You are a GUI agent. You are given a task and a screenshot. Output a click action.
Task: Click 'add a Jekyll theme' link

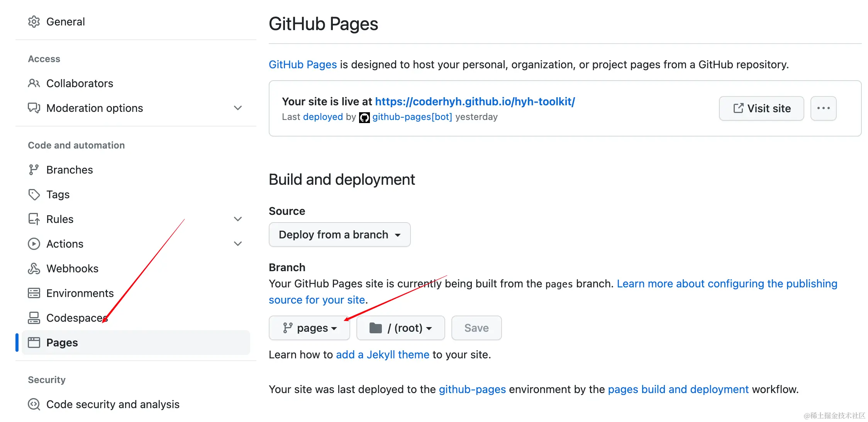[383, 354]
